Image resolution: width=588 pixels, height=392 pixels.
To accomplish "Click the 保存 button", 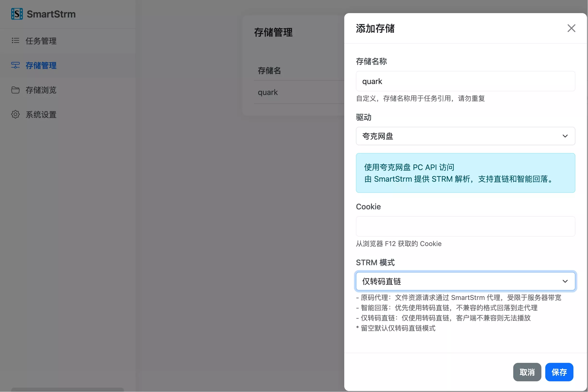I will pyautogui.click(x=559, y=372).
